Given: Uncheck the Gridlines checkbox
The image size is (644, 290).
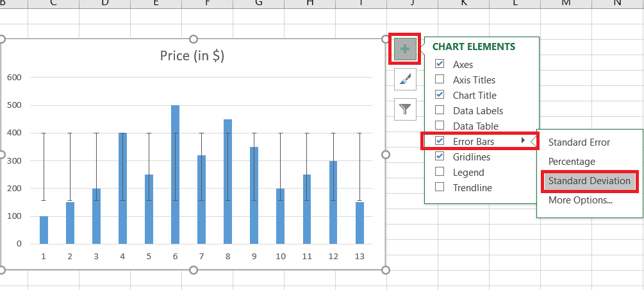Looking at the screenshot, I should point(440,157).
